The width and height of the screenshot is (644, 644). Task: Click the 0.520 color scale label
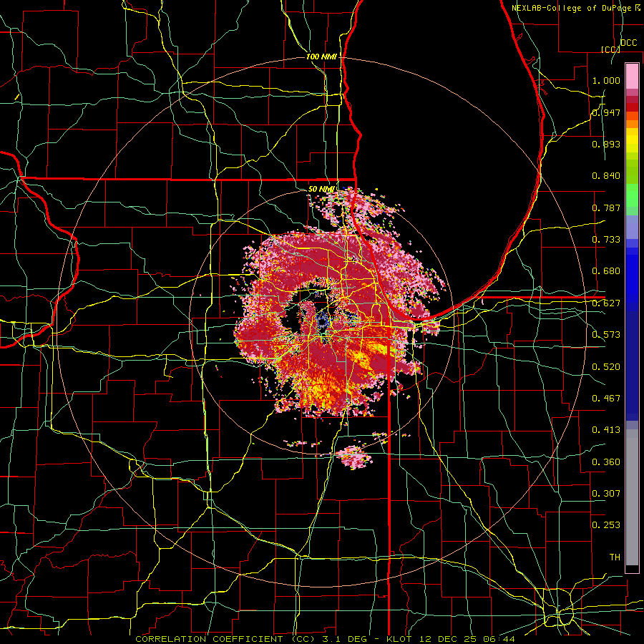click(x=606, y=367)
